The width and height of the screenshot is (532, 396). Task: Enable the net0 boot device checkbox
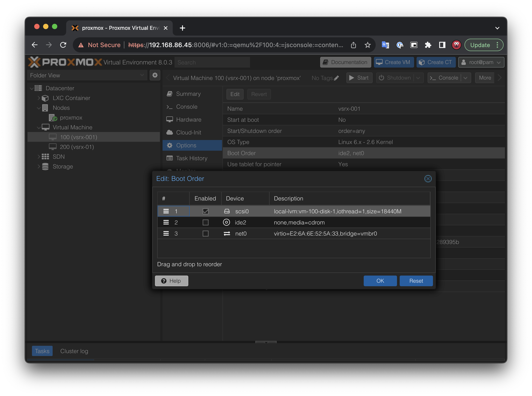pyautogui.click(x=206, y=234)
